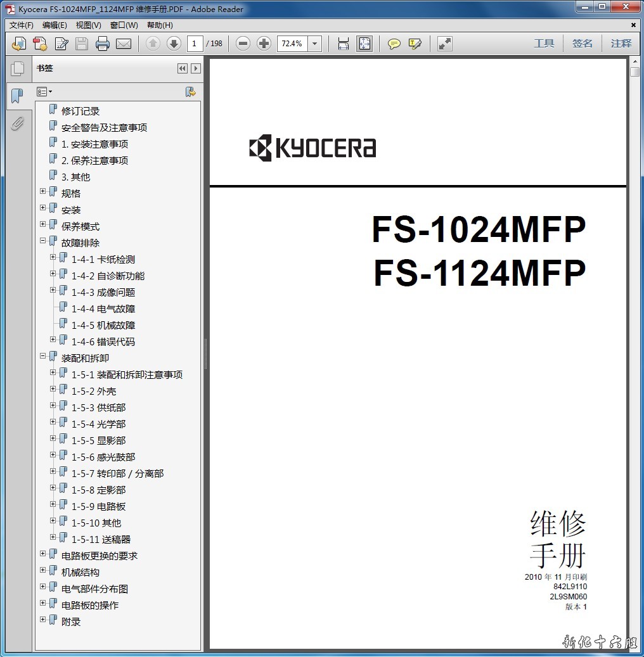Open the 帮助(H) menu
644x657 pixels.
pos(160,25)
